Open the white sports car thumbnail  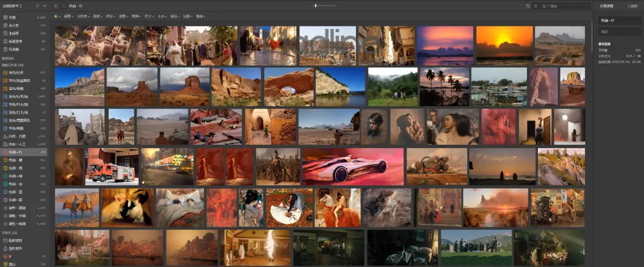tap(353, 167)
